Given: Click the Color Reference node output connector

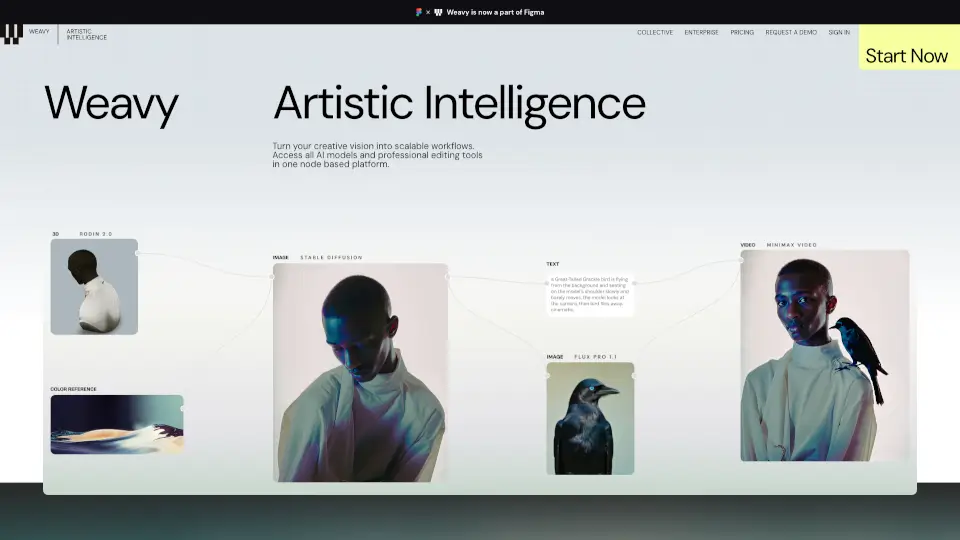Looking at the screenshot, I should pyautogui.click(x=184, y=409).
